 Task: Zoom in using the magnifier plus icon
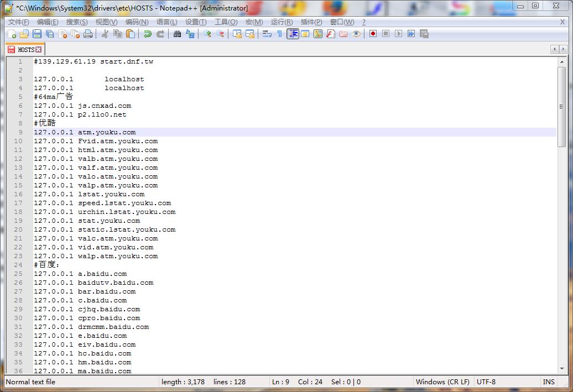pos(207,34)
